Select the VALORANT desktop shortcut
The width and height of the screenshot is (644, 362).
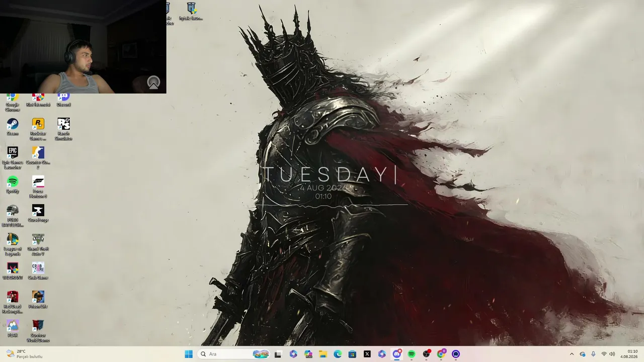pos(13,271)
